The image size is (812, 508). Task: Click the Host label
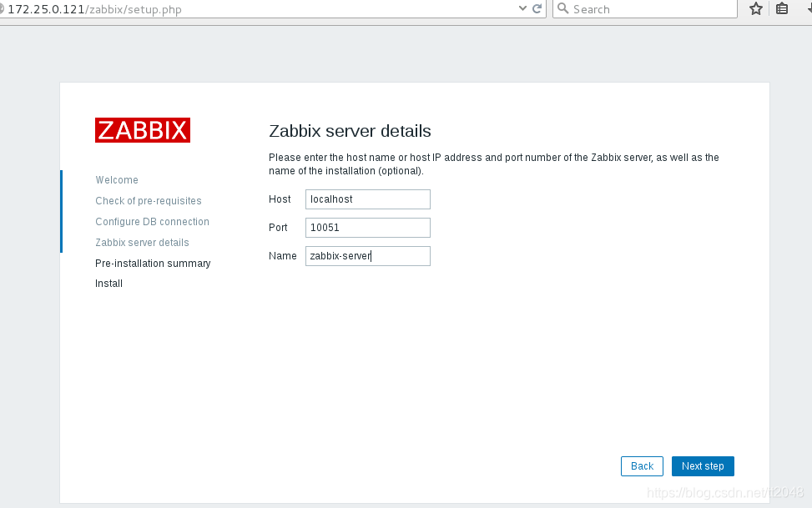coord(280,199)
